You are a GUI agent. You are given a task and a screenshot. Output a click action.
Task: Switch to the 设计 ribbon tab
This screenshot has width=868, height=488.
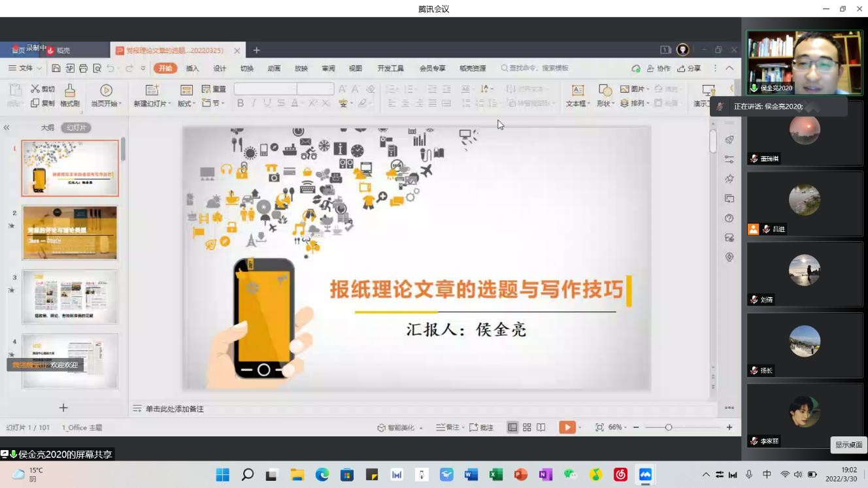(220, 68)
